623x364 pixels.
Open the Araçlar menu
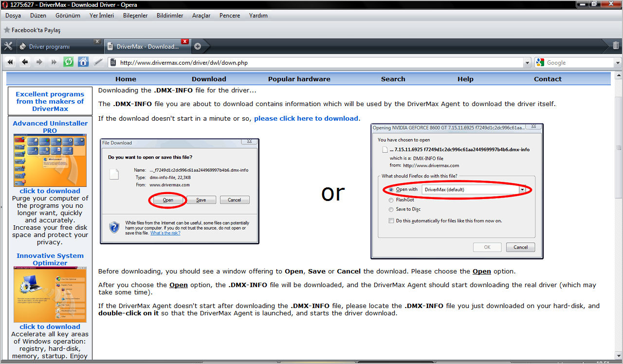(202, 16)
